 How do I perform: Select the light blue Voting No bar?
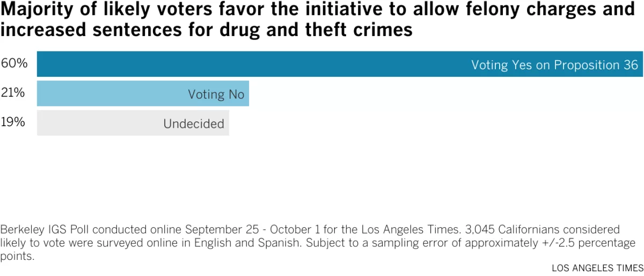tap(143, 93)
